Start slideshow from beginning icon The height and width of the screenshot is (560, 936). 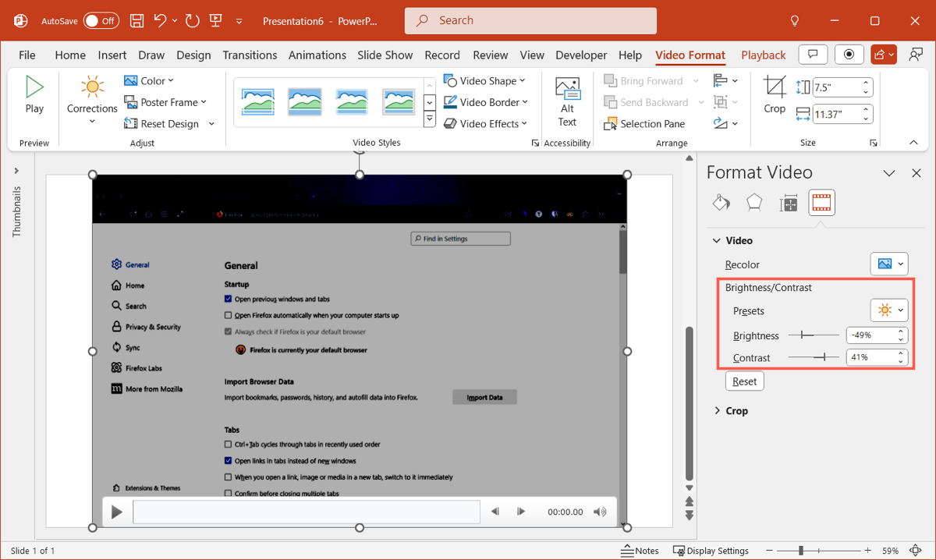tap(217, 21)
